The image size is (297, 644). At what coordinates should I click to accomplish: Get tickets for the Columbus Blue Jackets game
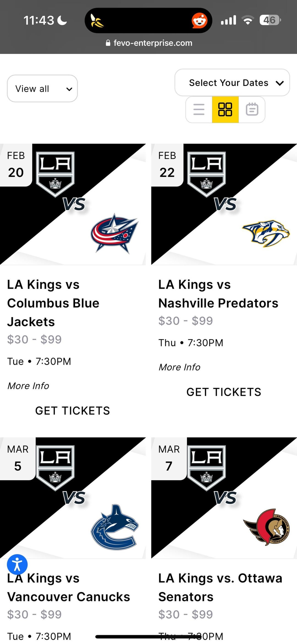click(x=73, y=411)
